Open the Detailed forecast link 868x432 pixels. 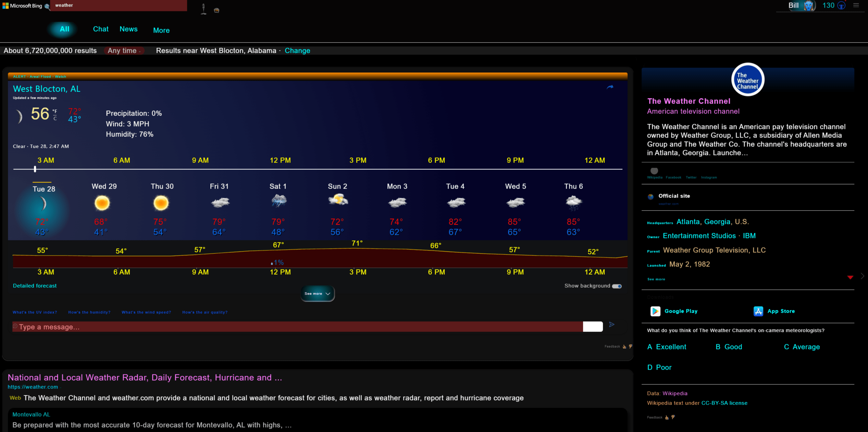point(35,286)
